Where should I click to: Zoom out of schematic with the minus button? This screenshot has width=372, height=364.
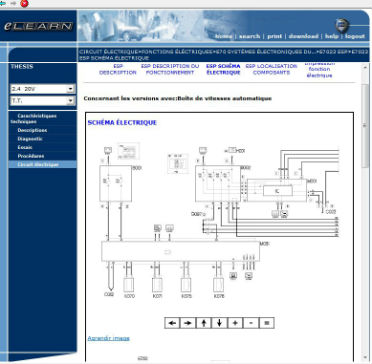tap(251, 323)
